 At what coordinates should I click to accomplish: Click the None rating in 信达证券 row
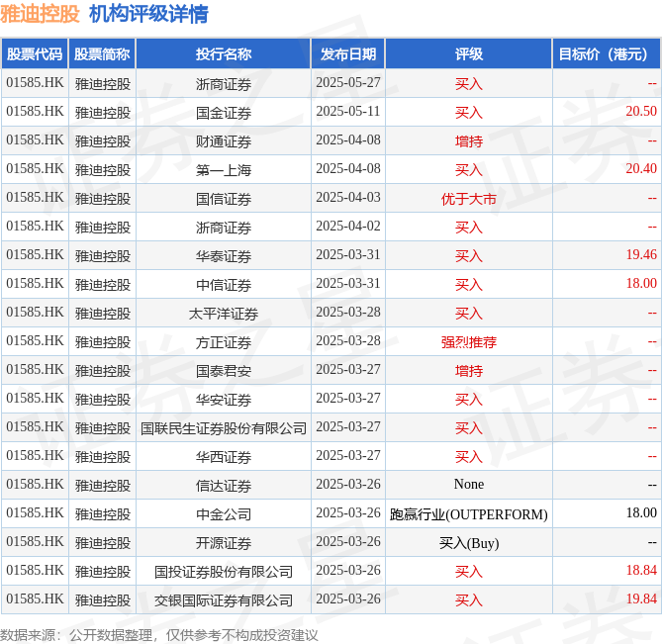point(469,485)
